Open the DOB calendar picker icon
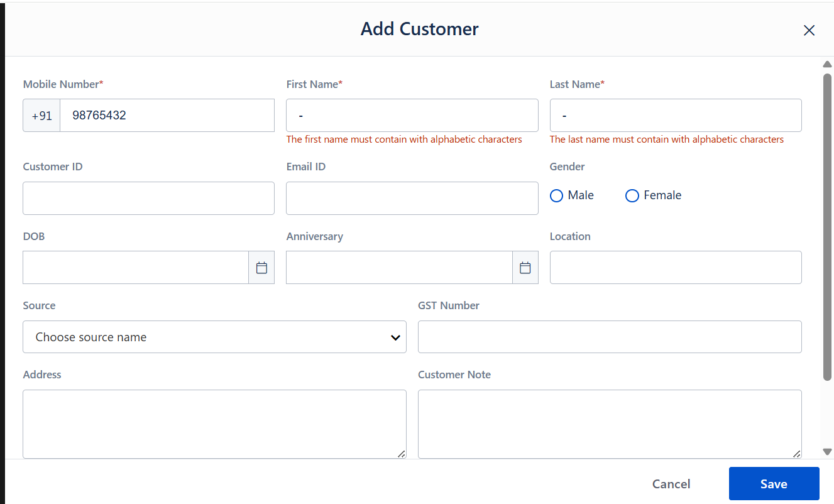The image size is (834, 504). tap(261, 268)
